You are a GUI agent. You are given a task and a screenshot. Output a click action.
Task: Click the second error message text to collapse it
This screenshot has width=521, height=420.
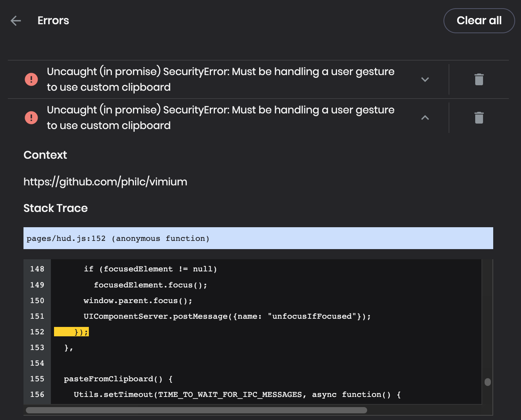tap(220, 117)
